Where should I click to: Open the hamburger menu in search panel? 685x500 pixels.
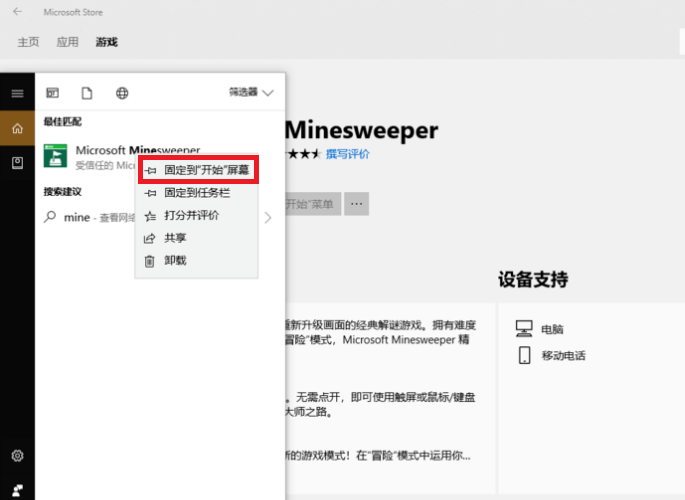click(x=17, y=93)
